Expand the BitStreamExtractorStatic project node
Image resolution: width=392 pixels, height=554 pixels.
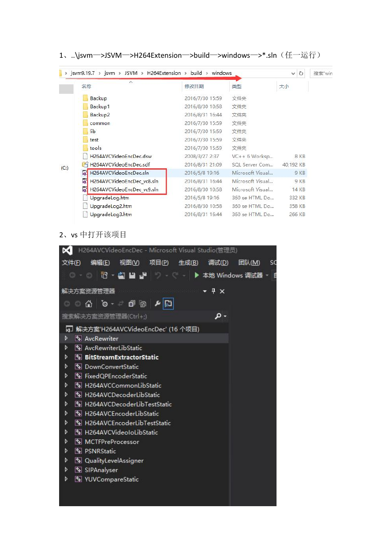[66, 357]
